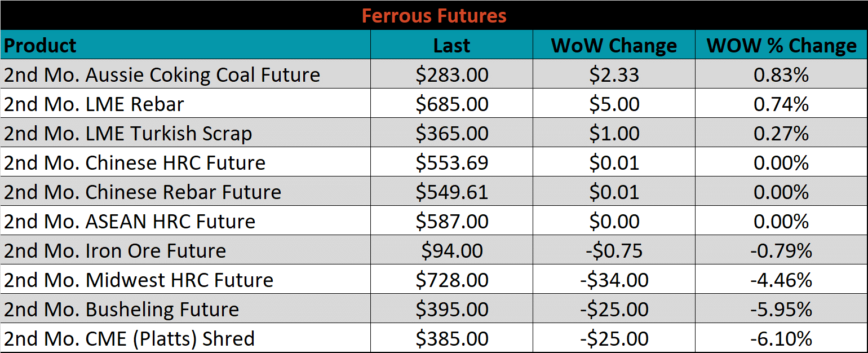Click the WoW Change column header
The image size is (868, 353).
coord(614,45)
